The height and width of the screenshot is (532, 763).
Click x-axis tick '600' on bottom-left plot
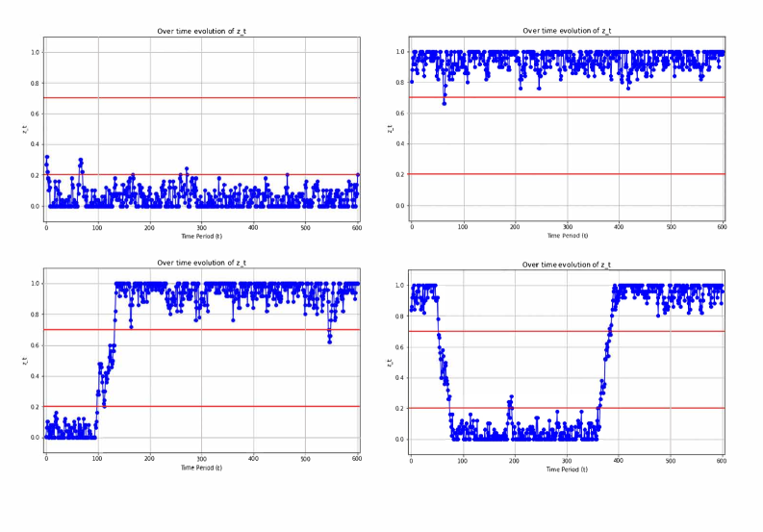tap(357, 459)
